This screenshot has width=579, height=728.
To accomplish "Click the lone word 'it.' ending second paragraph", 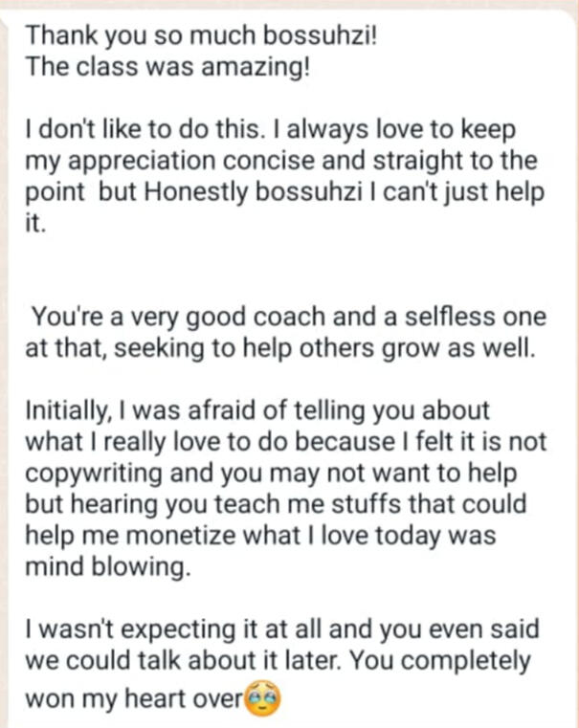I will point(35,222).
